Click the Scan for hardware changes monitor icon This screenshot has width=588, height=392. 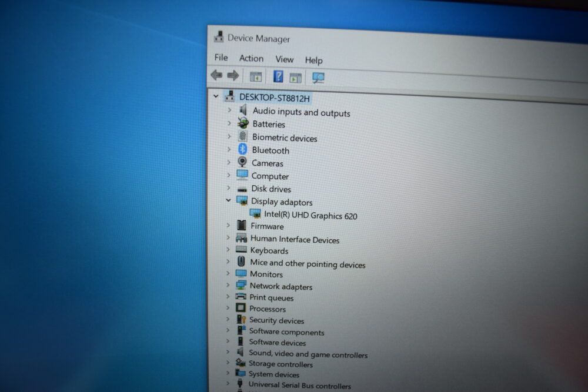[318, 78]
